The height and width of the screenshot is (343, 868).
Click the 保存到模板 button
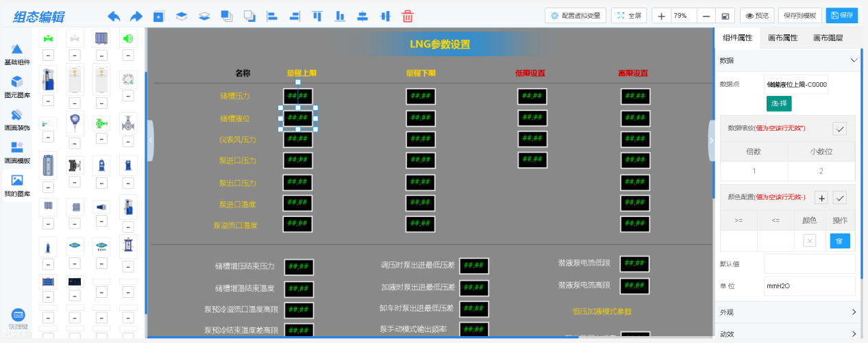(x=799, y=16)
